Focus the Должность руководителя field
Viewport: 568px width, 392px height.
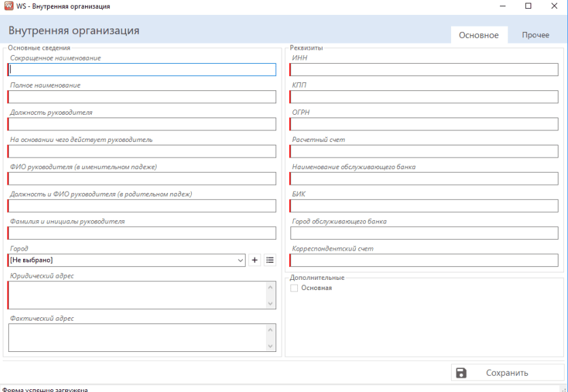pyautogui.click(x=143, y=124)
